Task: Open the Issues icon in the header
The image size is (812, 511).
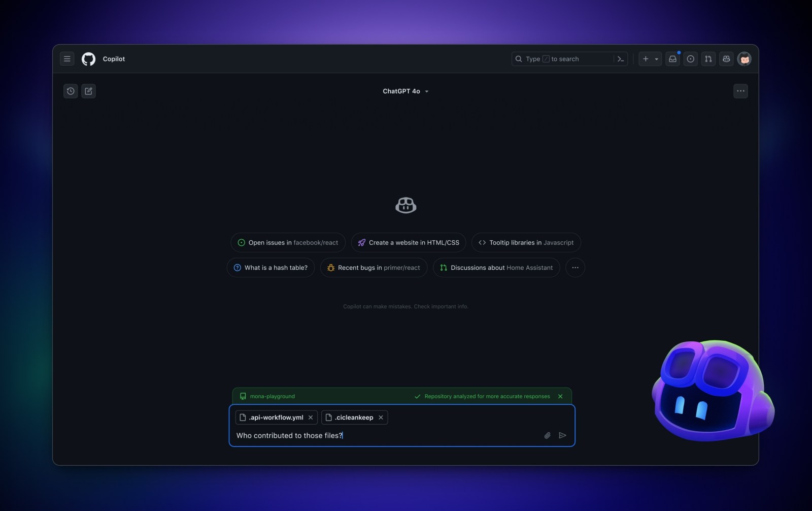Action: click(690, 58)
